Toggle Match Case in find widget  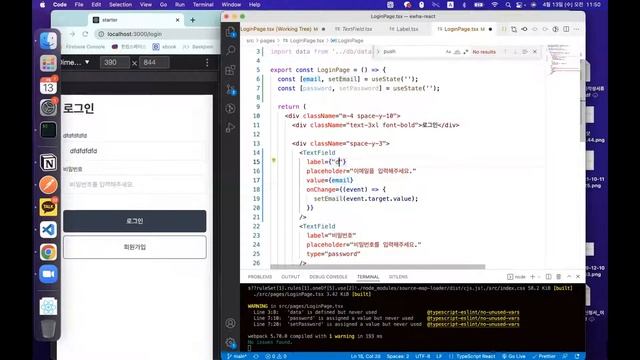click(x=448, y=52)
